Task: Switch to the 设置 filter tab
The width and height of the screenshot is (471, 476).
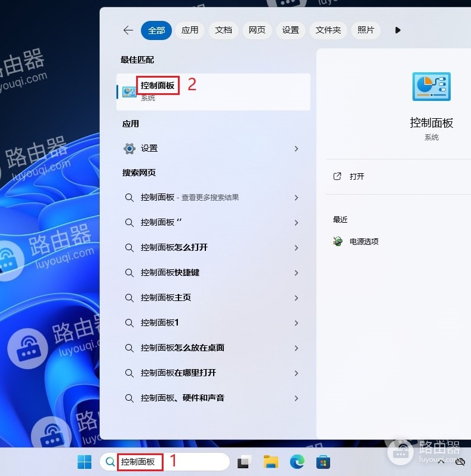Action: [291, 30]
